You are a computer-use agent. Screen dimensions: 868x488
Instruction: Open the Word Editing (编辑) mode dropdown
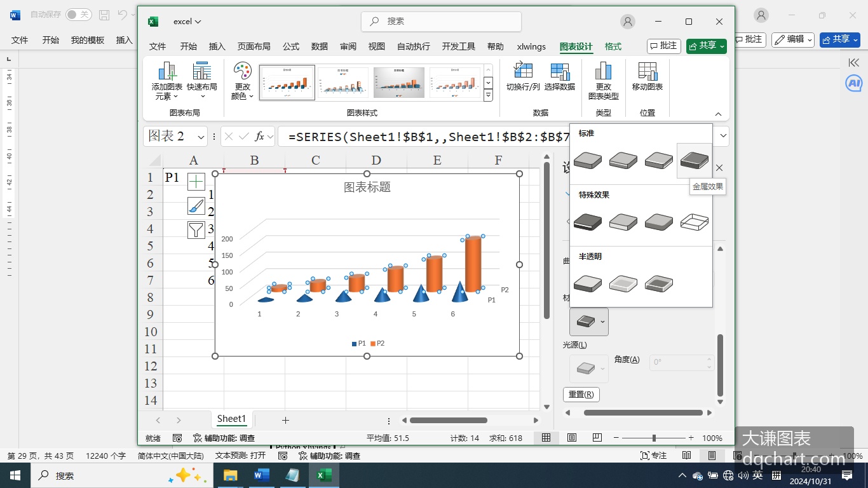(x=793, y=39)
